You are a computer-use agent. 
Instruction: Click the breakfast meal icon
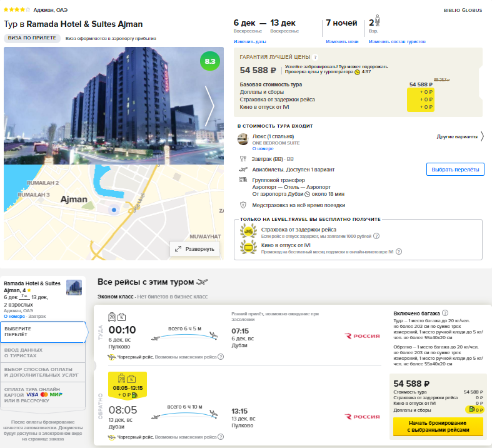[x=243, y=159]
